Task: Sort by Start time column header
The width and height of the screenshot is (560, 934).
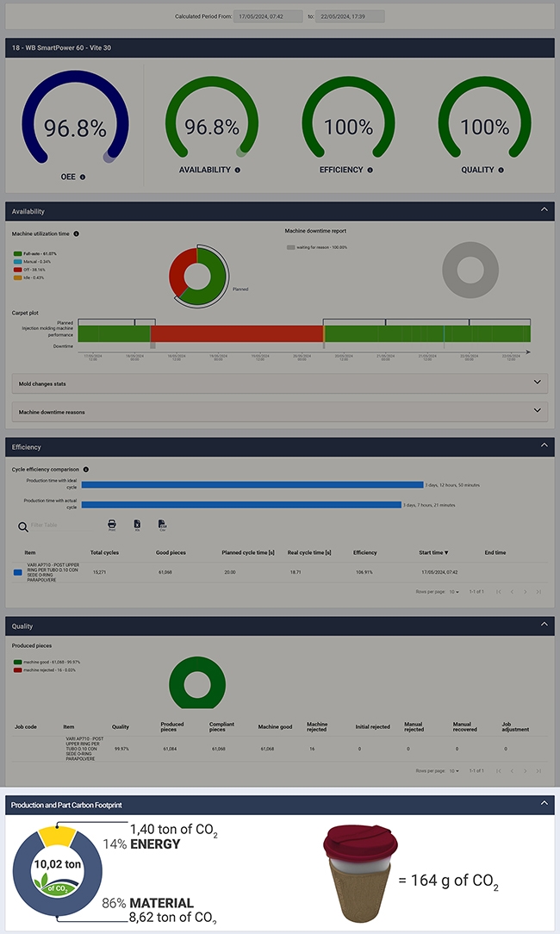Action: (x=433, y=552)
